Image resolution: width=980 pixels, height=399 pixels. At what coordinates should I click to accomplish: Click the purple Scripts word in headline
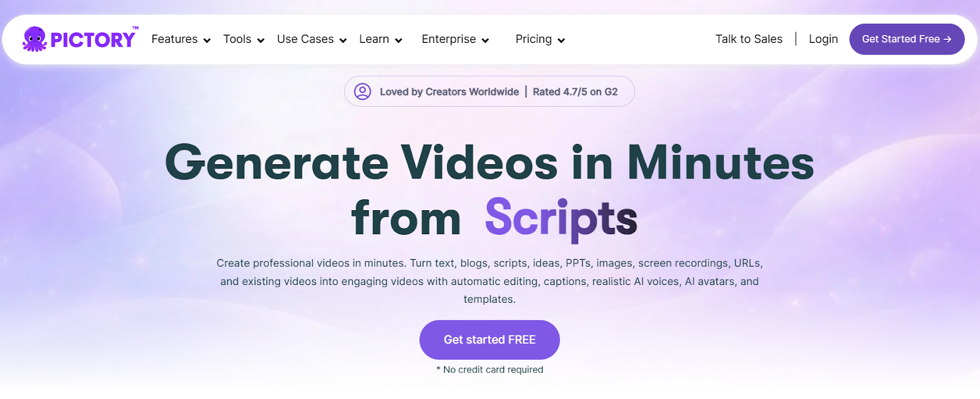[x=560, y=218]
